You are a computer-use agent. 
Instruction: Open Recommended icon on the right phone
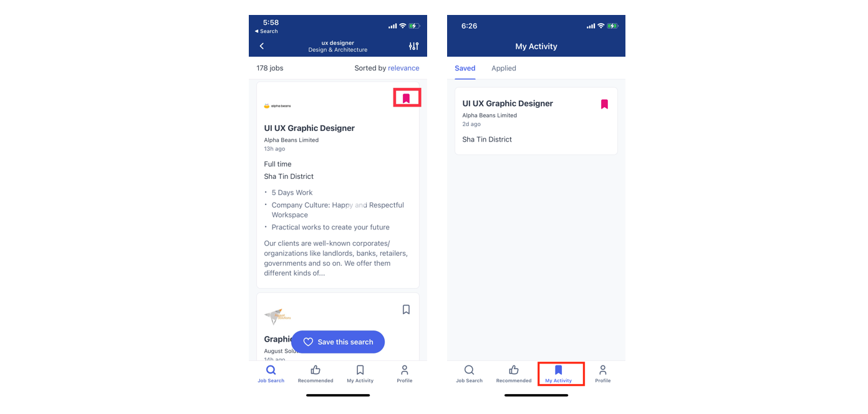[x=514, y=374]
